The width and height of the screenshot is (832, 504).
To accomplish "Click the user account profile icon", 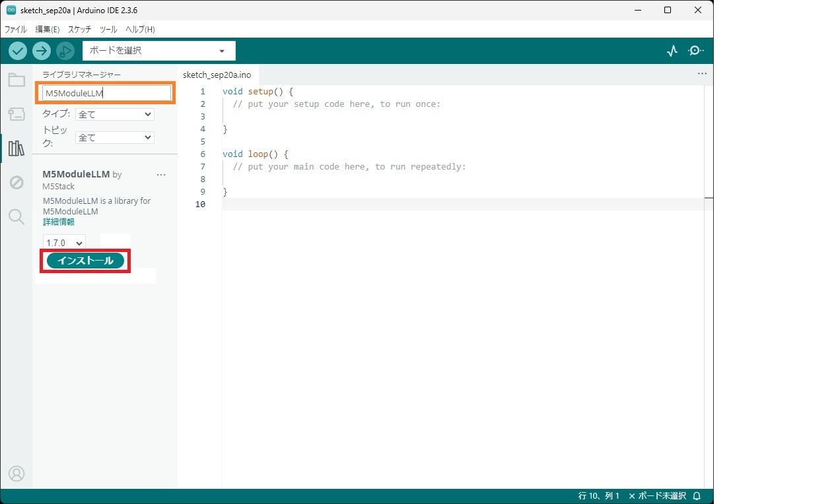I will 17,474.
